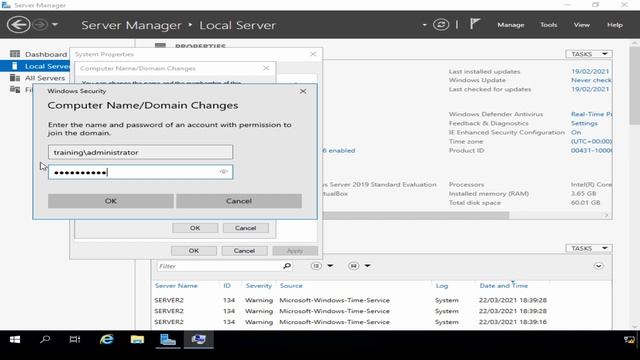Open the Events TASKS dropdown
640x360 pixels.
pos(589,248)
